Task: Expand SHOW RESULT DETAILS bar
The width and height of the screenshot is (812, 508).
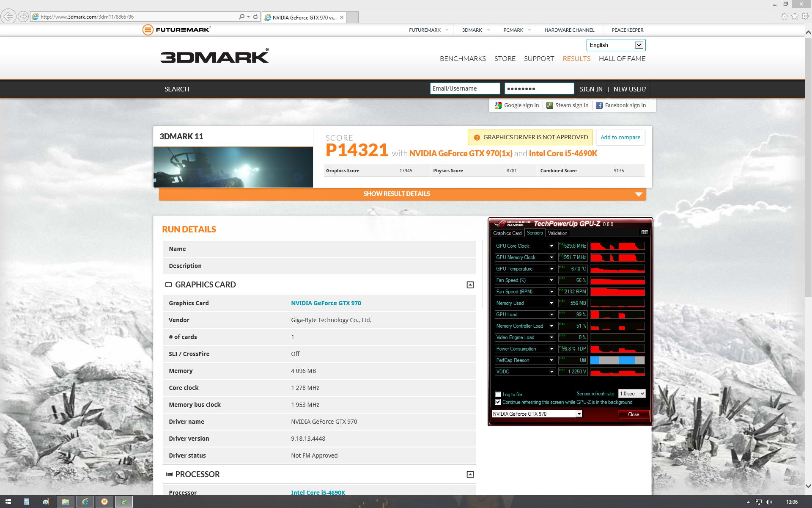Action: [x=402, y=194]
